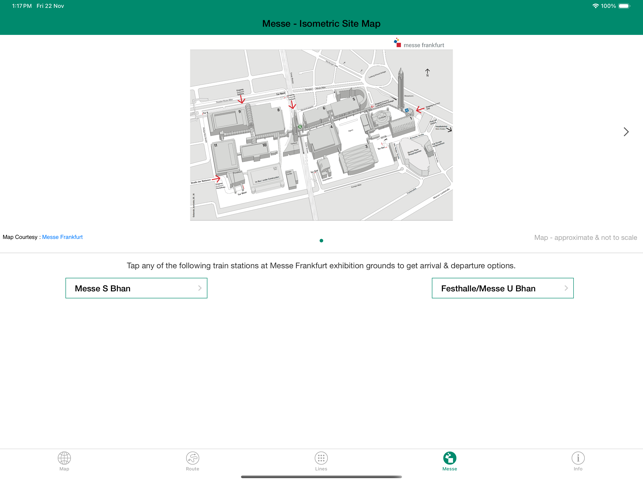Image resolution: width=643 pixels, height=482 pixels.
Task: Open Festhalle/Messe U Bhan station options
Action: tap(502, 288)
